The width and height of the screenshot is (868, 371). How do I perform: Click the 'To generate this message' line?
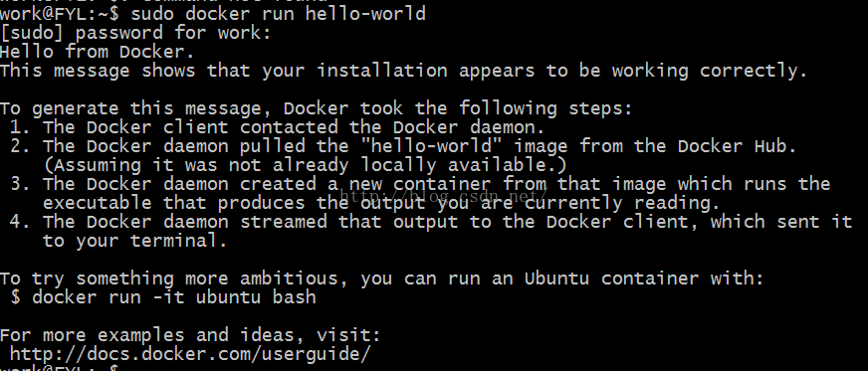click(x=317, y=109)
